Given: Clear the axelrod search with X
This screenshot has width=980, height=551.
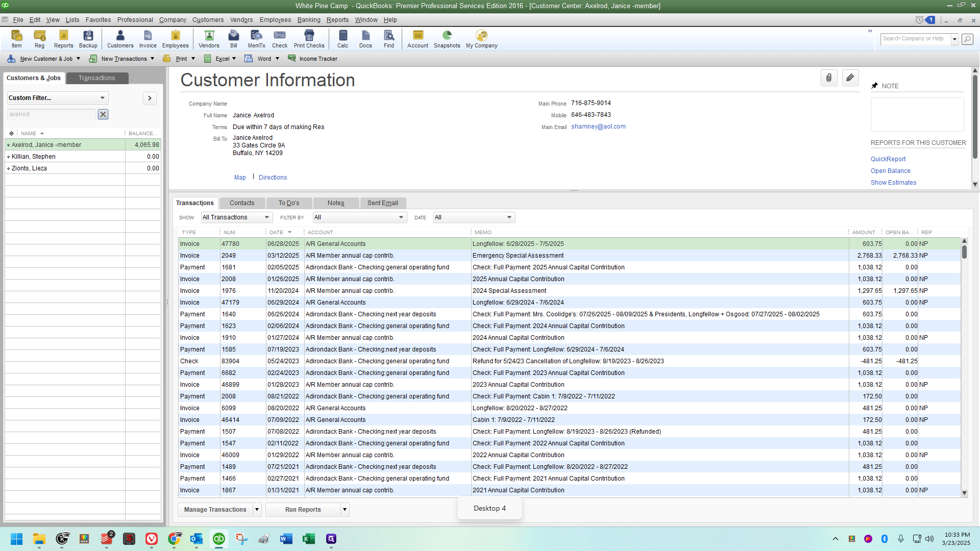Looking at the screenshot, I should [x=103, y=114].
